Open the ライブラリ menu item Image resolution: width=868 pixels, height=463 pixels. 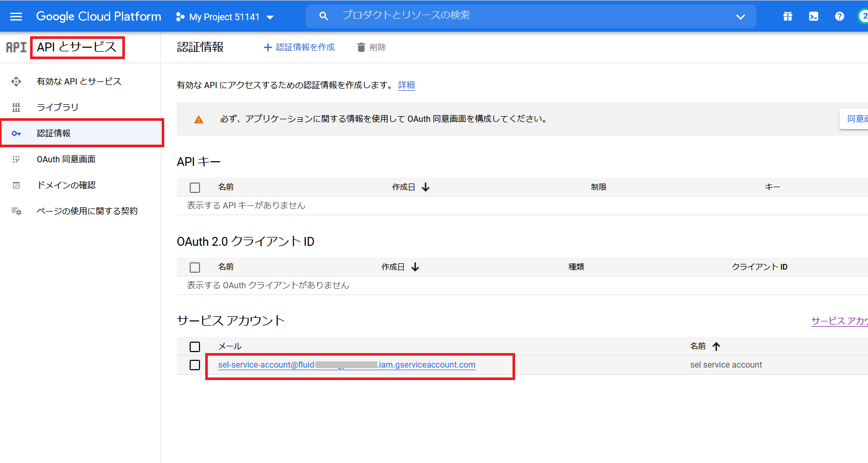(80, 107)
